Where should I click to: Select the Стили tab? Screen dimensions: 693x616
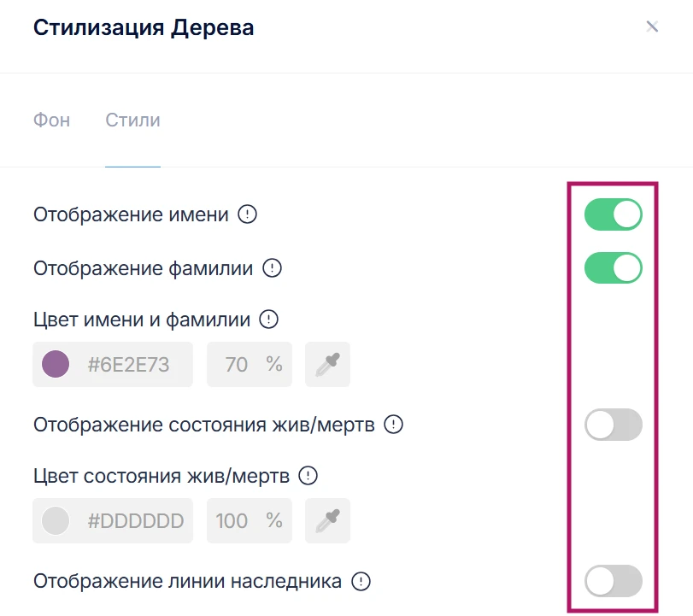pos(132,120)
